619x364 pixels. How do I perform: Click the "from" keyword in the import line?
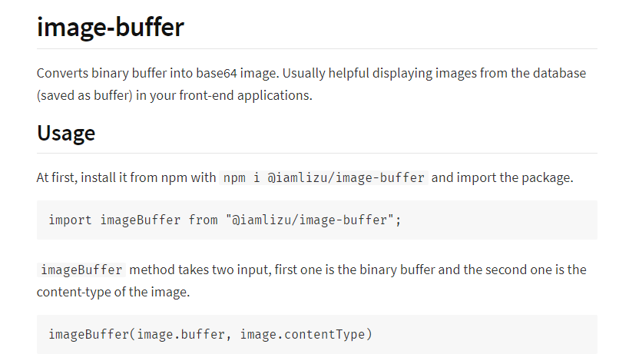click(x=203, y=220)
